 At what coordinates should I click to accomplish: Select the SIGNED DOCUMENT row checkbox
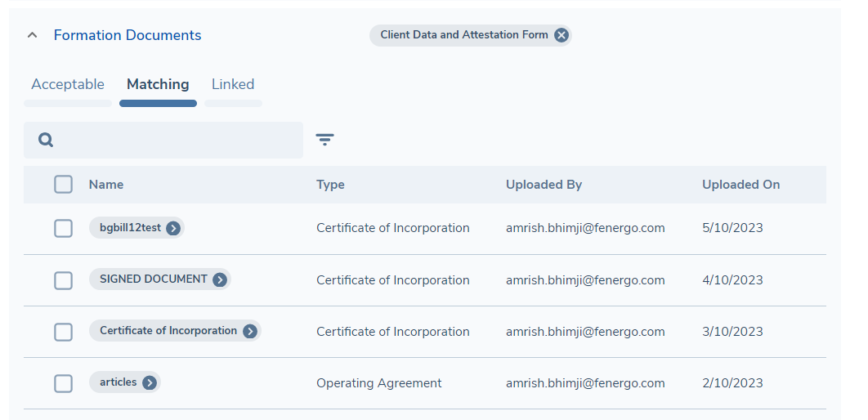pyautogui.click(x=64, y=280)
